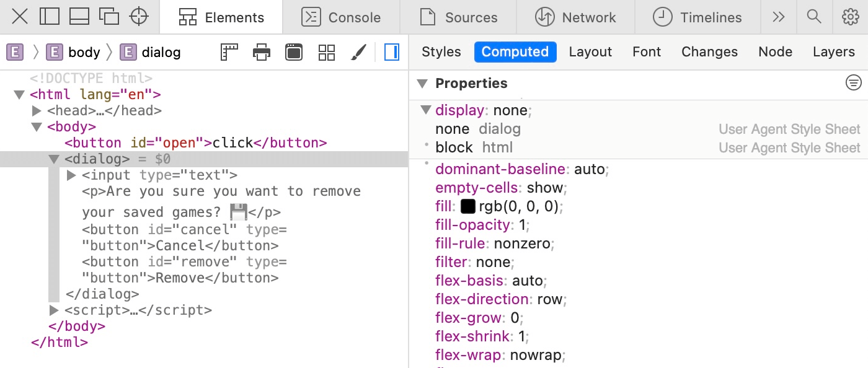The width and height of the screenshot is (868, 368).
Task: Open the Font panel
Action: click(x=647, y=52)
